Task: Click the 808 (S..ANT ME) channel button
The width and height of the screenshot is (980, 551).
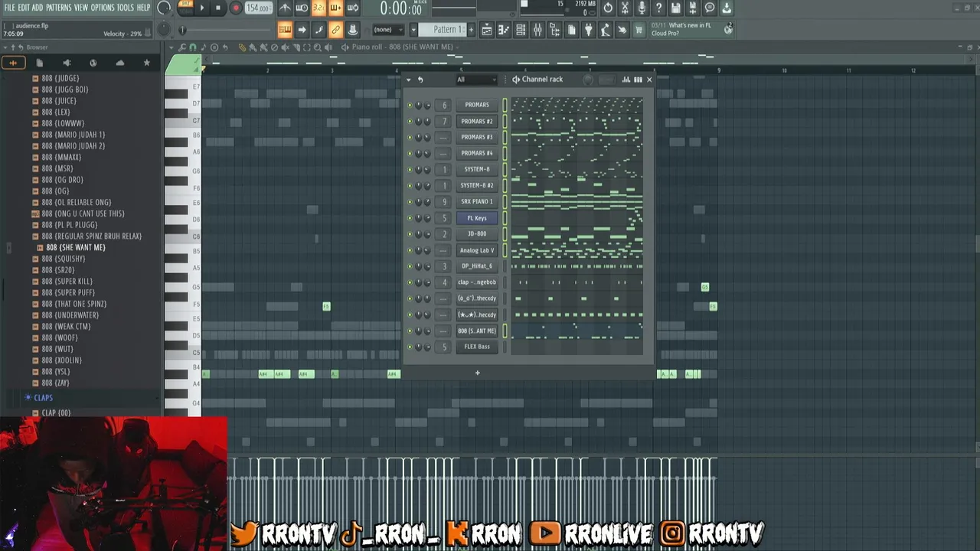Action: pos(477,331)
